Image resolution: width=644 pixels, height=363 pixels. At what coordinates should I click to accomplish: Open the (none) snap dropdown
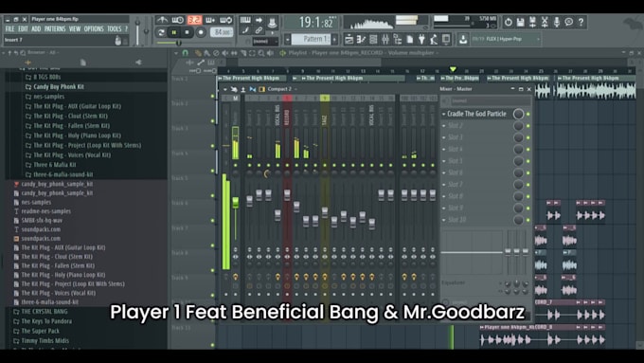click(265, 42)
